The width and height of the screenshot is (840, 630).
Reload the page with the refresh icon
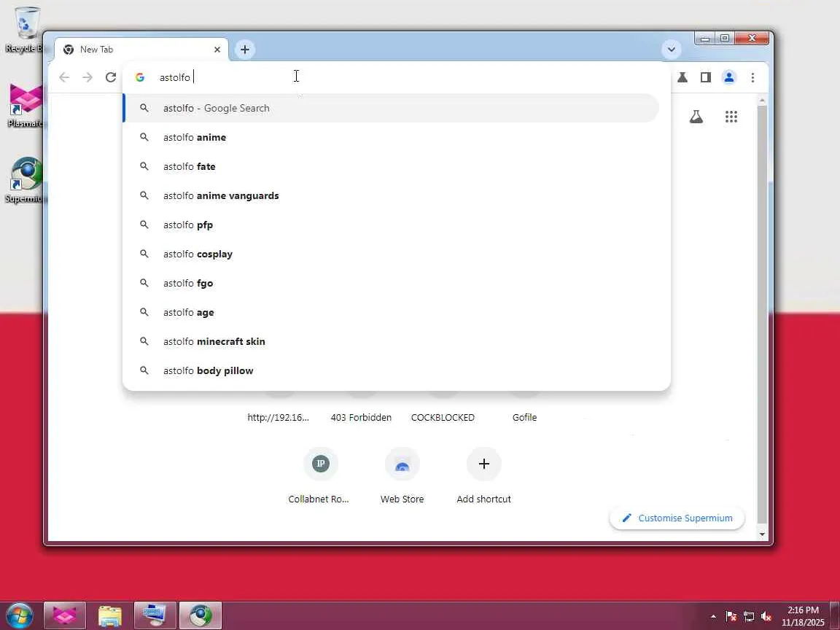tap(111, 77)
